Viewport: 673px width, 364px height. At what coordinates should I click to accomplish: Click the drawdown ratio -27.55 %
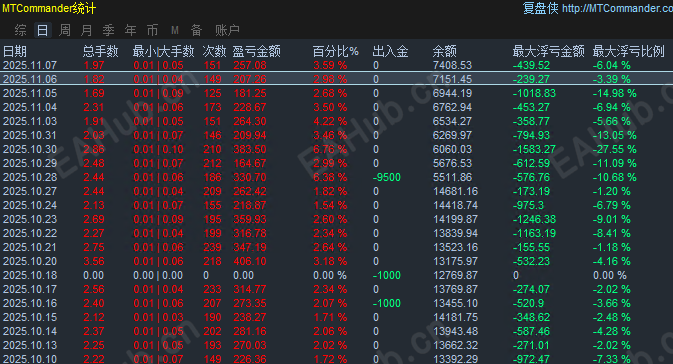click(x=615, y=149)
